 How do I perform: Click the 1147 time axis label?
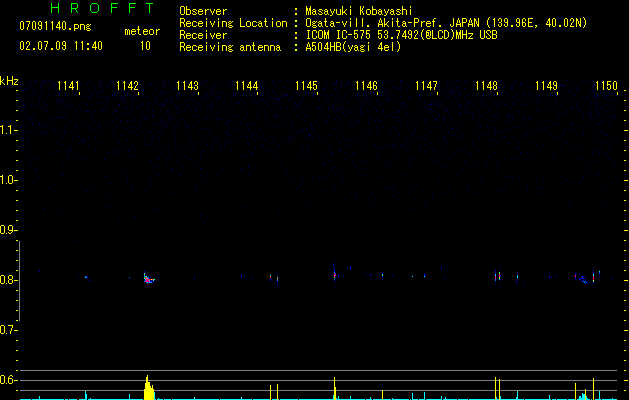[x=426, y=86]
